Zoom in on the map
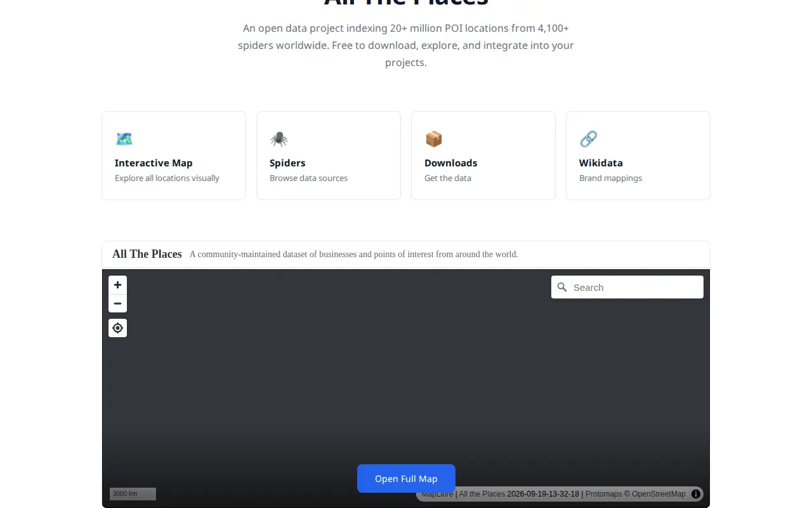This screenshot has height=508, width=812. (117, 285)
